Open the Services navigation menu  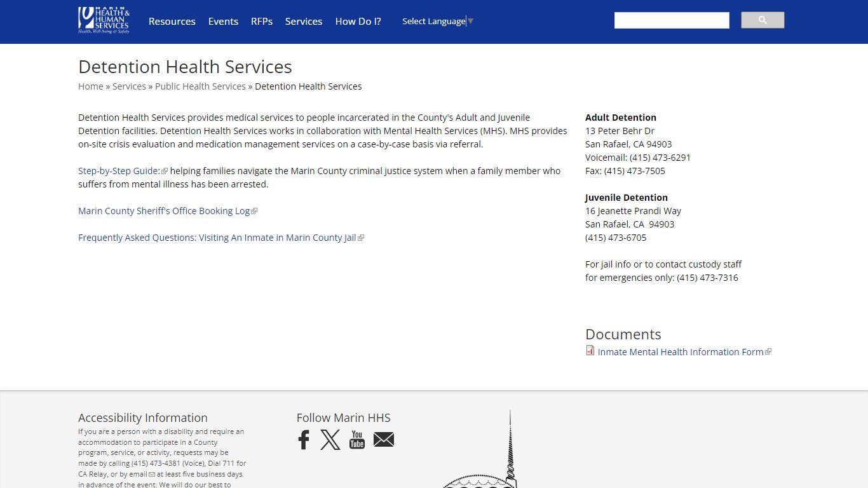[x=304, y=21]
